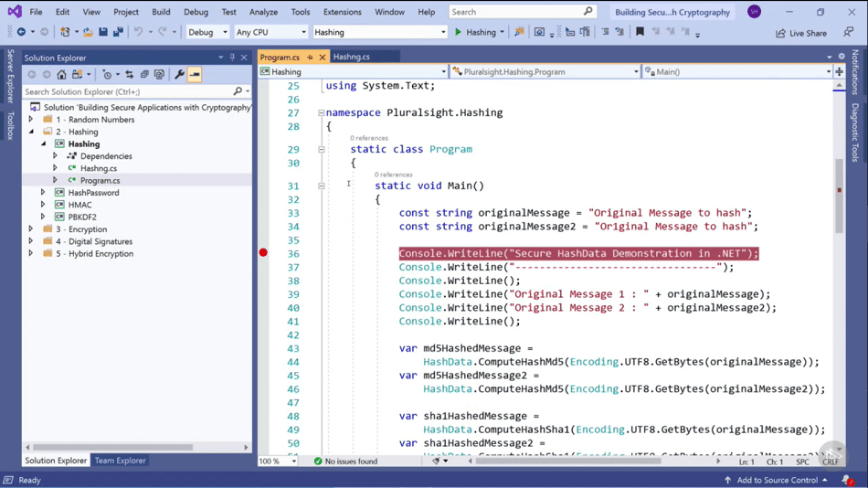Open the Diagnostic Tools side tab
The height and width of the screenshot is (488, 868).
[x=855, y=132]
